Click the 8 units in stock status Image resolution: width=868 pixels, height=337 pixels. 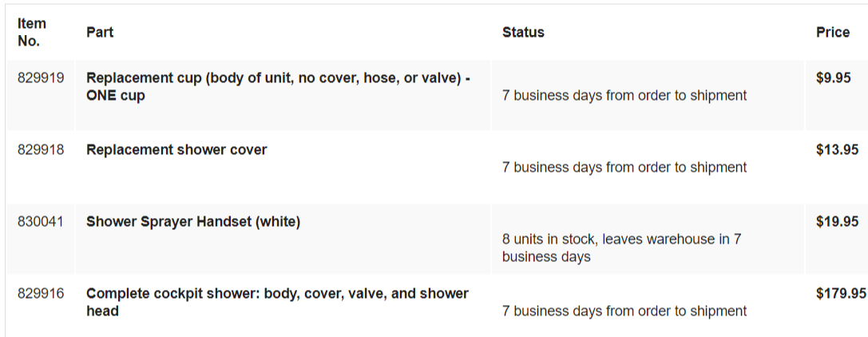click(622, 248)
